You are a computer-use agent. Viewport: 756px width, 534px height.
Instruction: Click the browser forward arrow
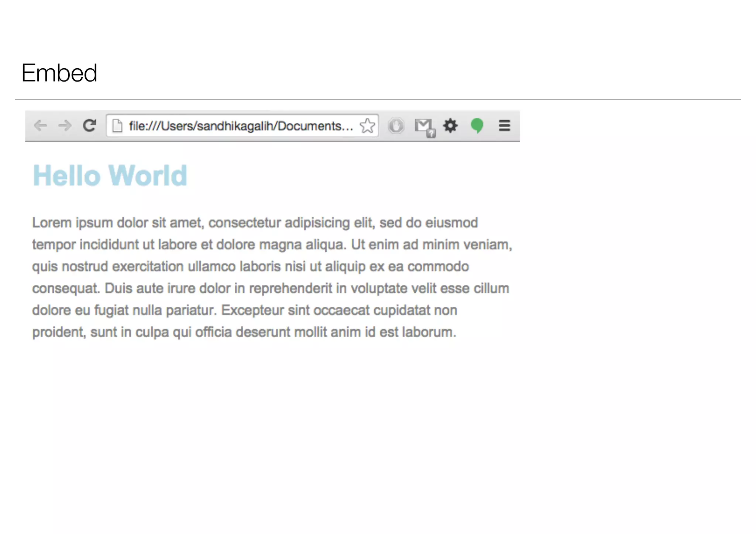pos(65,126)
